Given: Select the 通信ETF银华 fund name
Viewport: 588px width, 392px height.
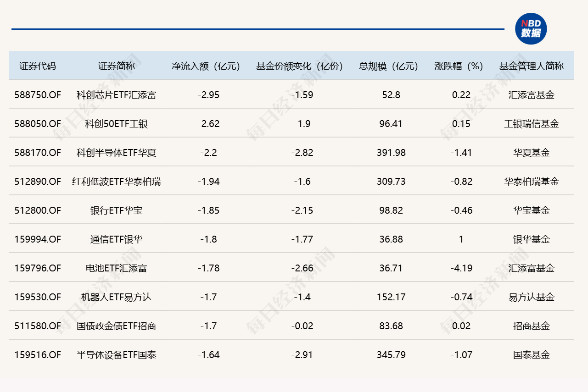Looking at the screenshot, I should coord(117,239).
